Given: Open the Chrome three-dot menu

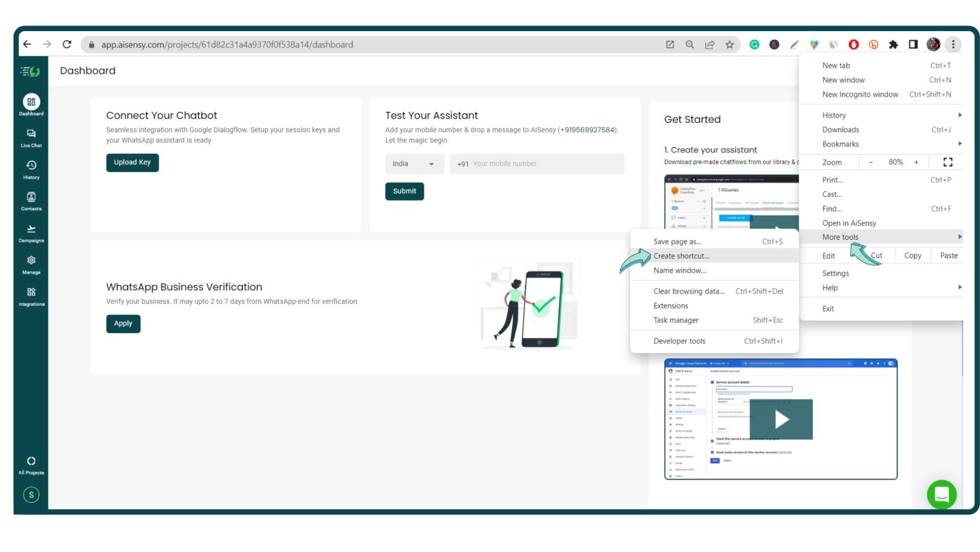Looking at the screenshot, I should (953, 45).
